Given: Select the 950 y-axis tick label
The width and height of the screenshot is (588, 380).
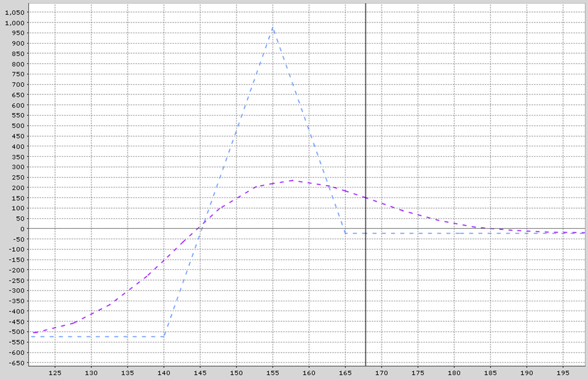Looking at the screenshot, I should (x=18, y=33).
